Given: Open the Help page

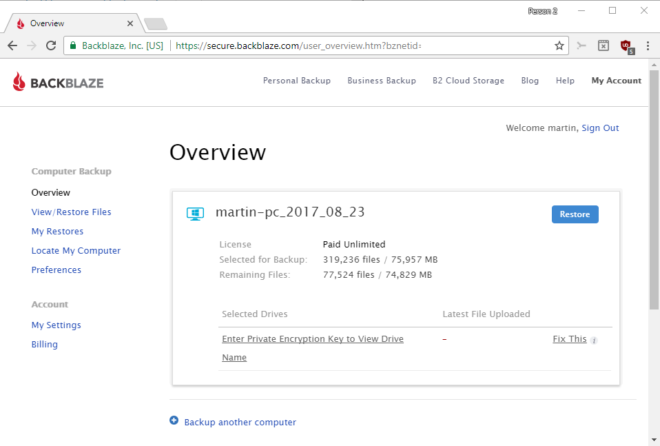Looking at the screenshot, I should point(565,80).
